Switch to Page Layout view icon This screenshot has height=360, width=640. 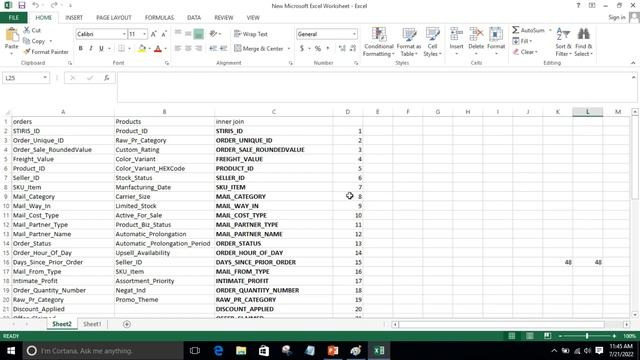coord(529,336)
